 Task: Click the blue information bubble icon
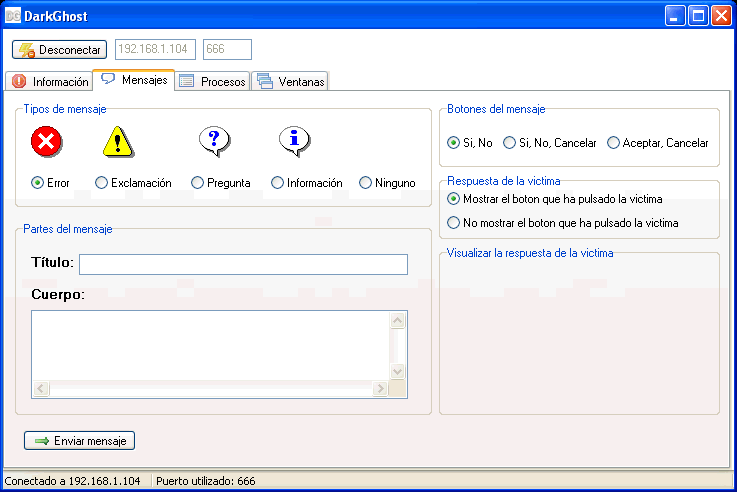[x=294, y=142]
